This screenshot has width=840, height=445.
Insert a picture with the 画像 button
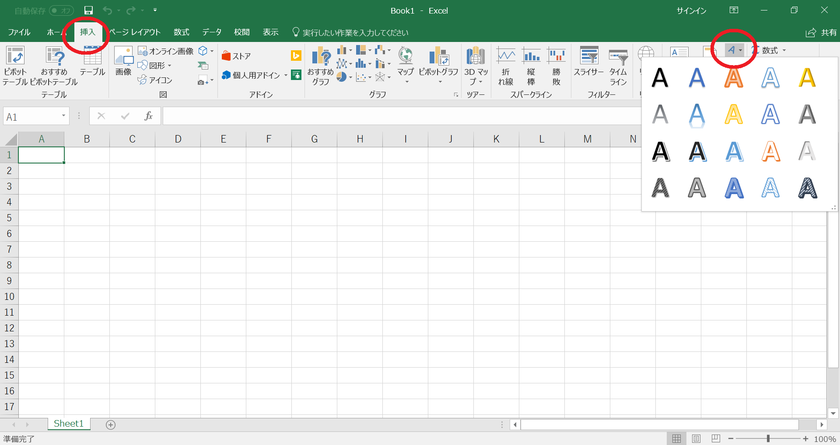point(123,61)
